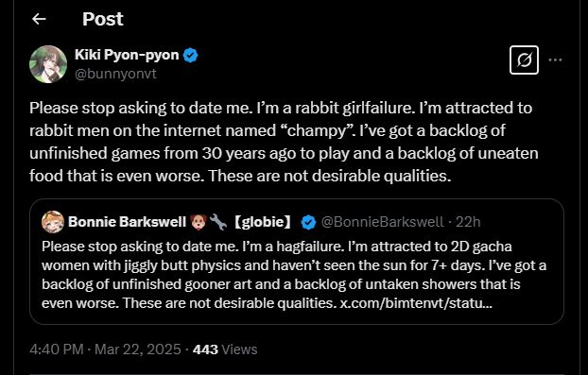Viewport: 588px width, 375px height.
Task: Click Kiki Pyon-pyon's blue verified badge
Action: (x=191, y=56)
